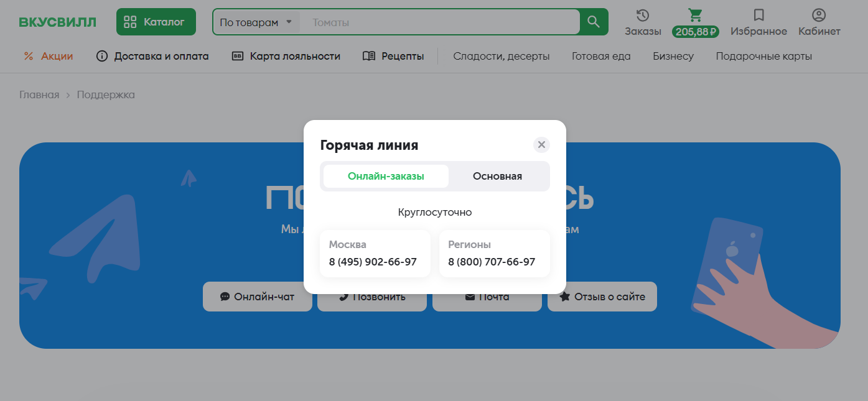868x401 pixels.
Task: Click the star icon on Отзыв о сайте
Action: click(x=565, y=297)
